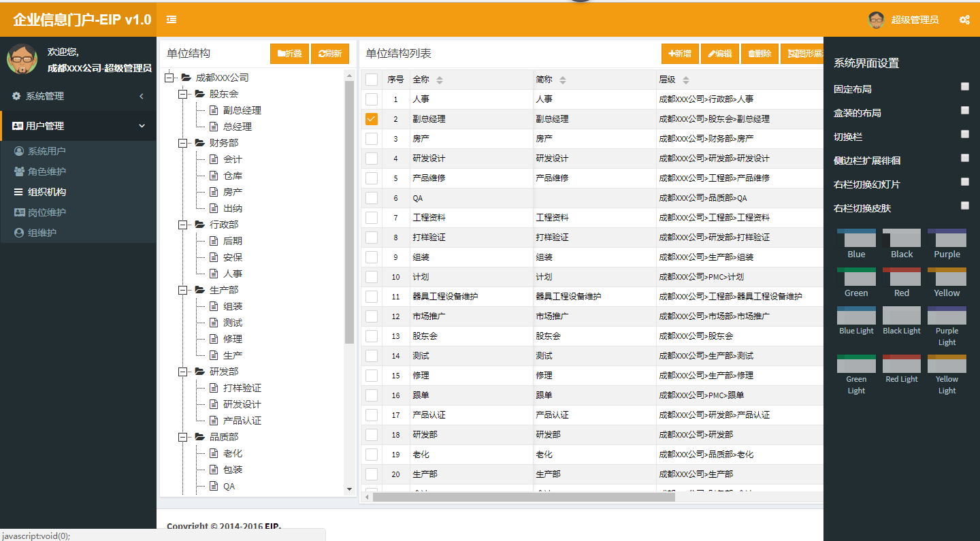Collapse the 用户管理 sidebar menu chevron
This screenshot has height=541, width=980.
coord(142,126)
